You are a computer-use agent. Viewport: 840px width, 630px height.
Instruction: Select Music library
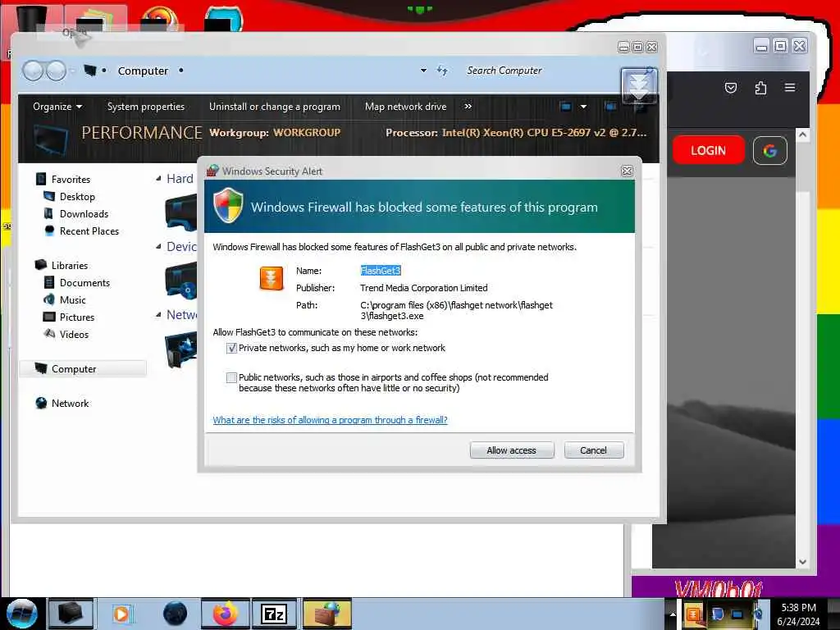[73, 300]
